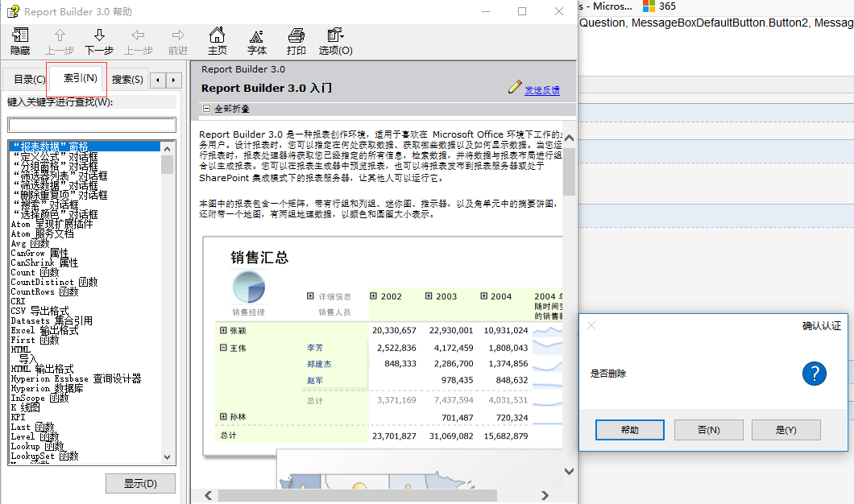Select index entry InScope 函数
Image resolution: width=854 pixels, height=504 pixels.
pos(39,398)
